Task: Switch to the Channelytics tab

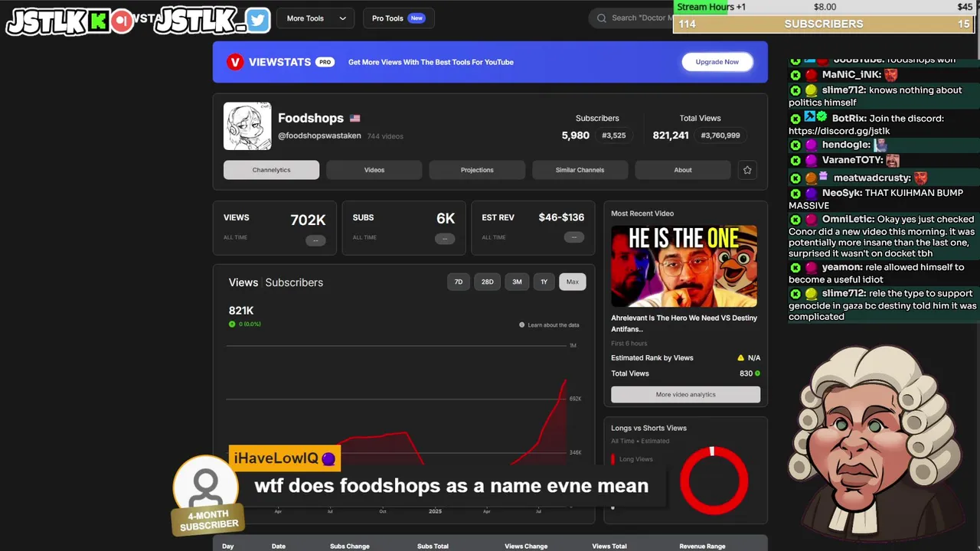Action: tap(271, 170)
